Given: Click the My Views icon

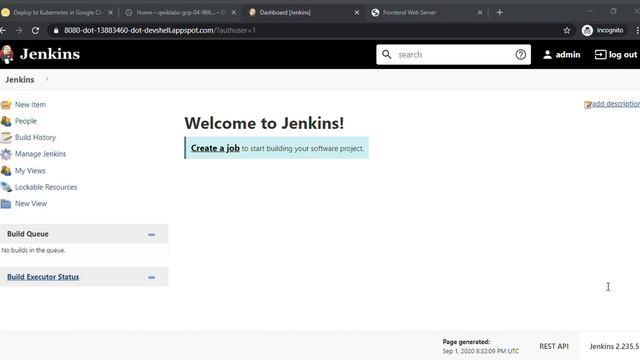Looking at the screenshot, I should pyautogui.click(x=6, y=171).
